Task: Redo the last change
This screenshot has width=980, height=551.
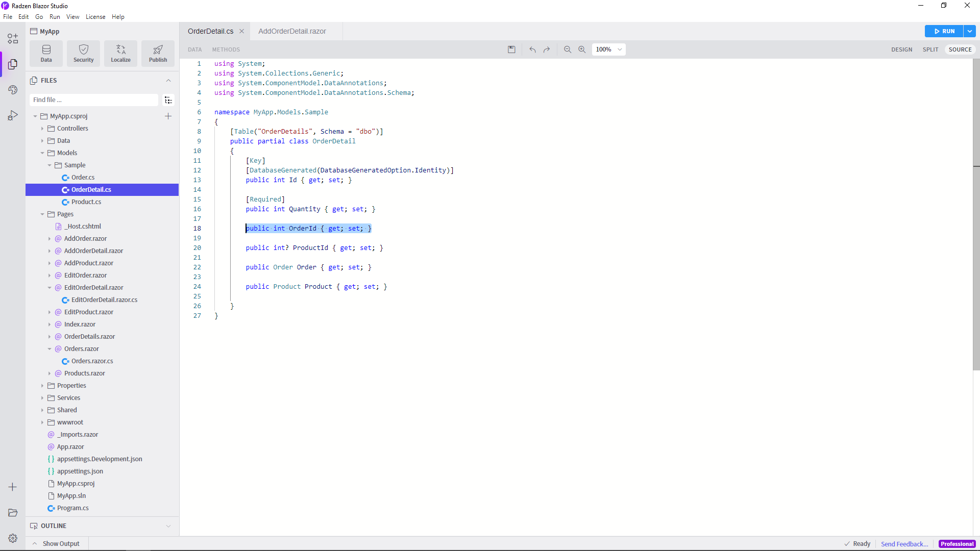Action: point(547,49)
